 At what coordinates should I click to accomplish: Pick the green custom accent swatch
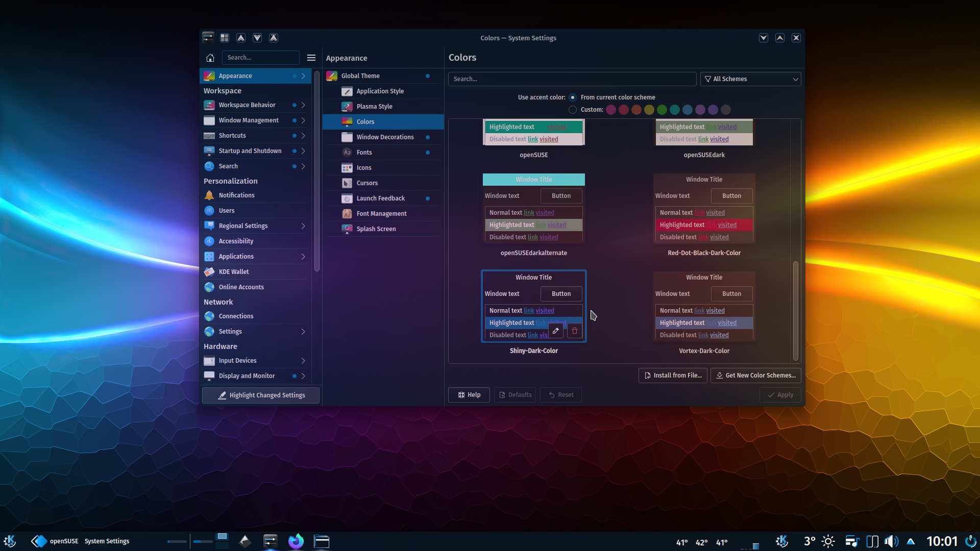click(x=662, y=110)
